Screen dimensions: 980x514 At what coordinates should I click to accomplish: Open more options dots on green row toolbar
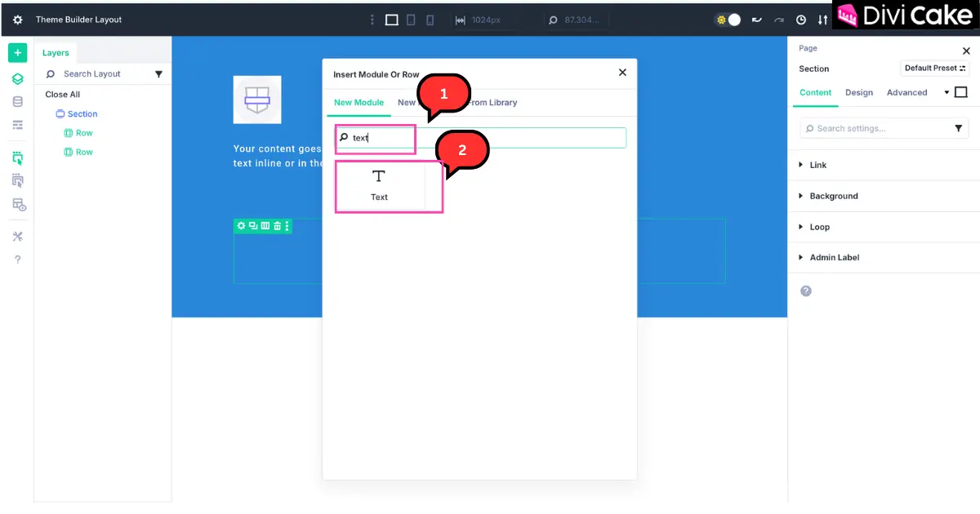click(287, 226)
